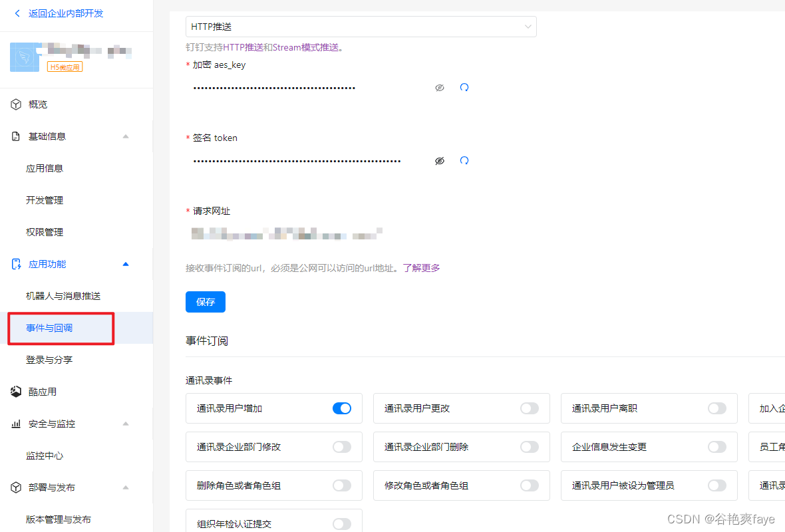Screen dimensions: 785x532
Task: Click the 了解更多 link
Action: 422,268
